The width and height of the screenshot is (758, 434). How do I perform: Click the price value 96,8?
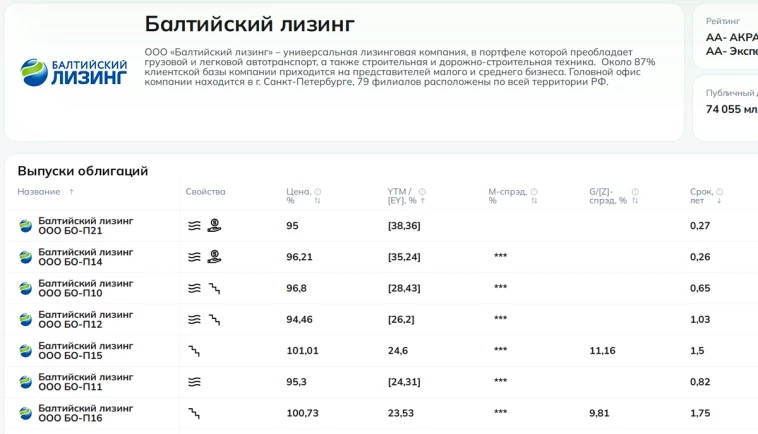pyautogui.click(x=296, y=289)
